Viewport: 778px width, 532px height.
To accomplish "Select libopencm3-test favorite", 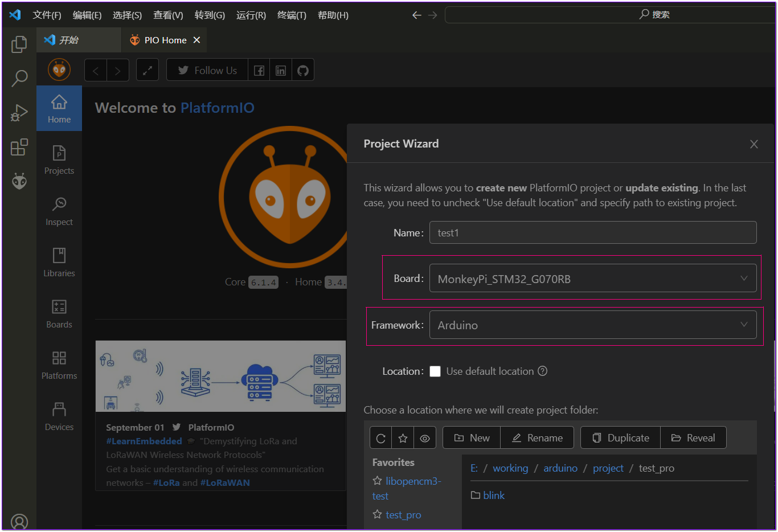I will click(407, 488).
